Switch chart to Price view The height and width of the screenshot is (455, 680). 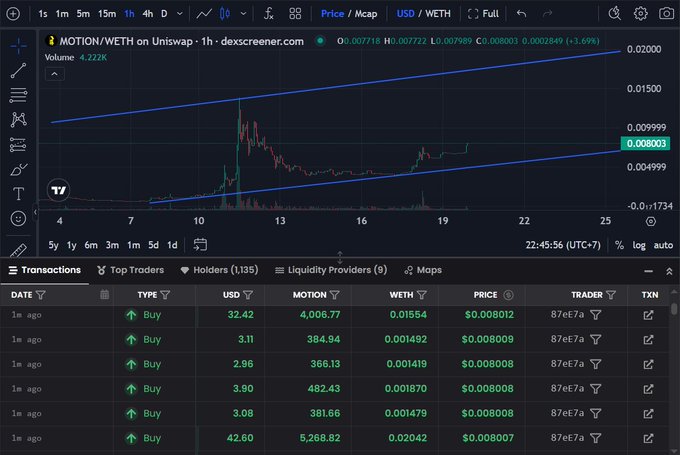[332, 14]
